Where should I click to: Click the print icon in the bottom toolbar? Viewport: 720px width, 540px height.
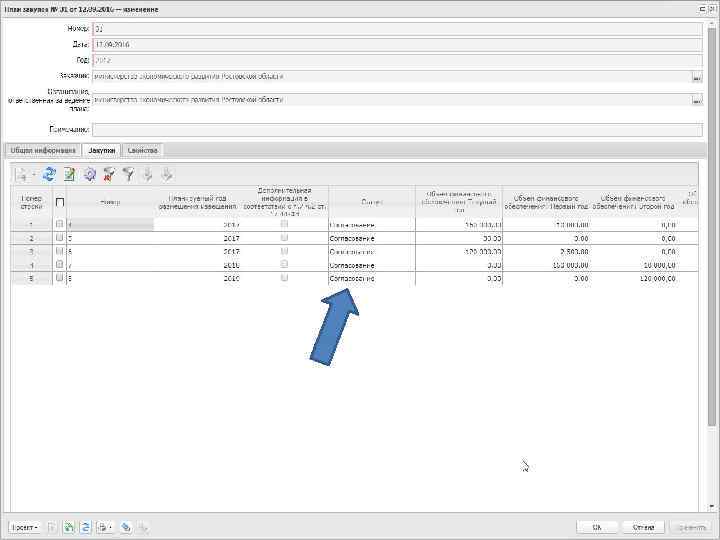coord(103,527)
